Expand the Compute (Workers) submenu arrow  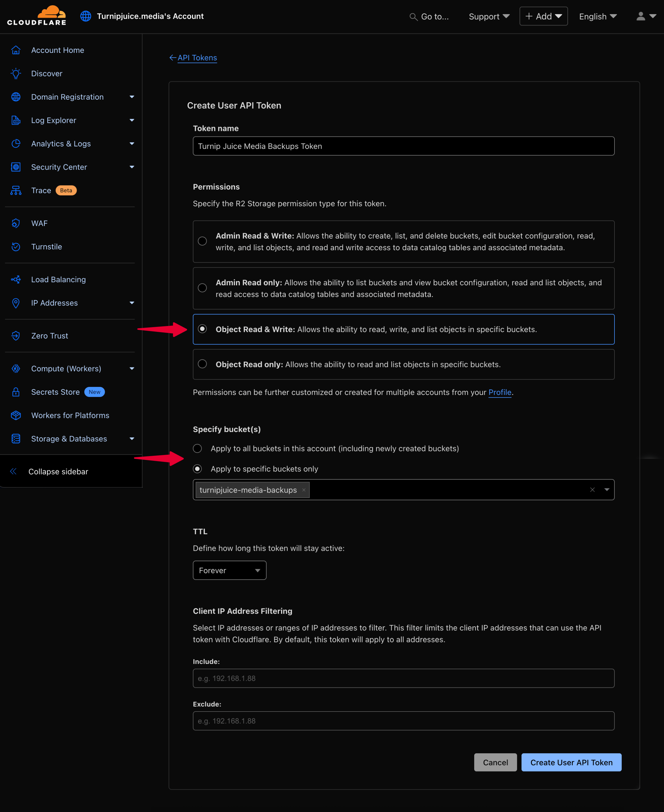click(132, 368)
